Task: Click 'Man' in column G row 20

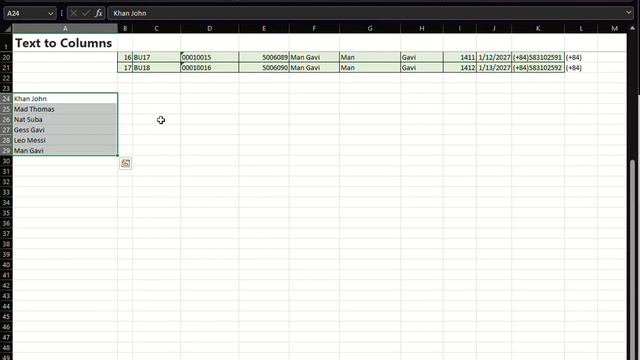Action: (x=370, y=57)
